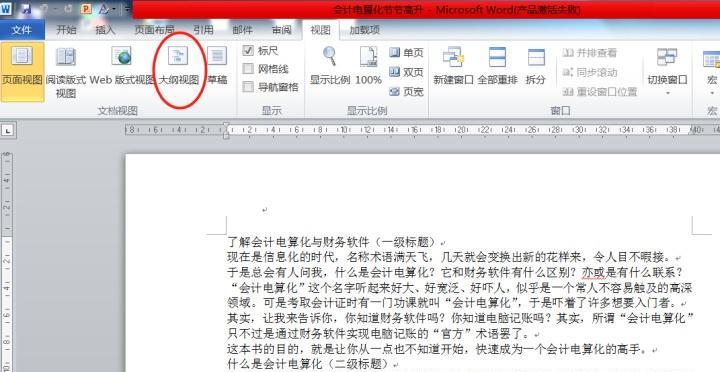Image resolution: width=720 pixels, height=372 pixels.
Task: Switch to the 插入 ribbon tab
Action: pos(105,30)
